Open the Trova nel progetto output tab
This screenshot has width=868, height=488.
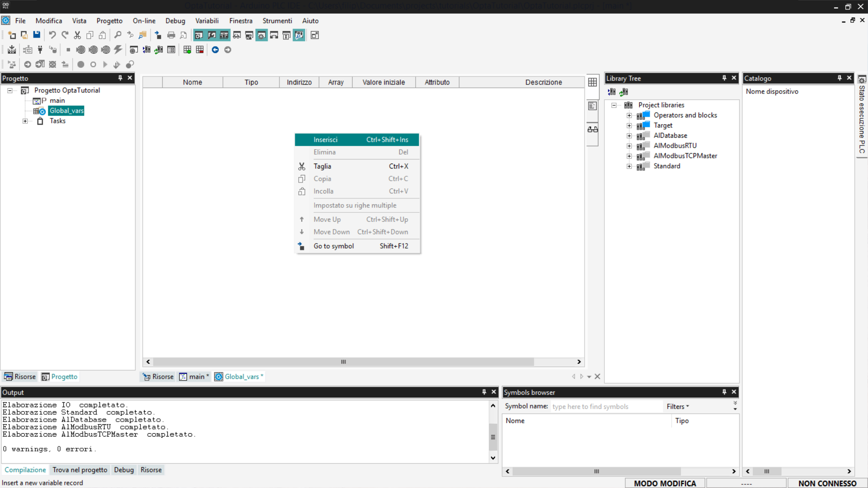(x=80, y=470)
